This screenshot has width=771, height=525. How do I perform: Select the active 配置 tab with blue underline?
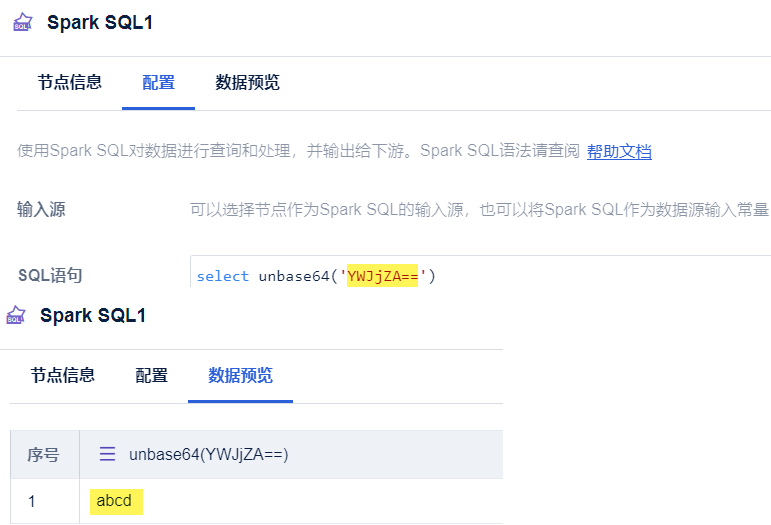coord(158,82)
